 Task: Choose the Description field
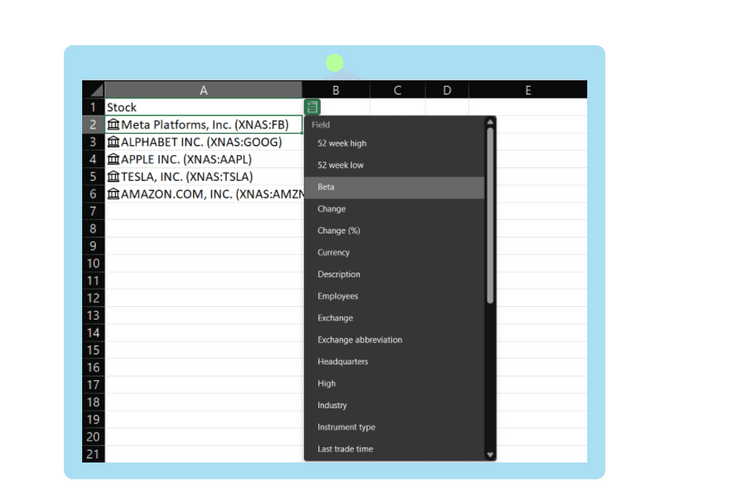coord(395,275)
